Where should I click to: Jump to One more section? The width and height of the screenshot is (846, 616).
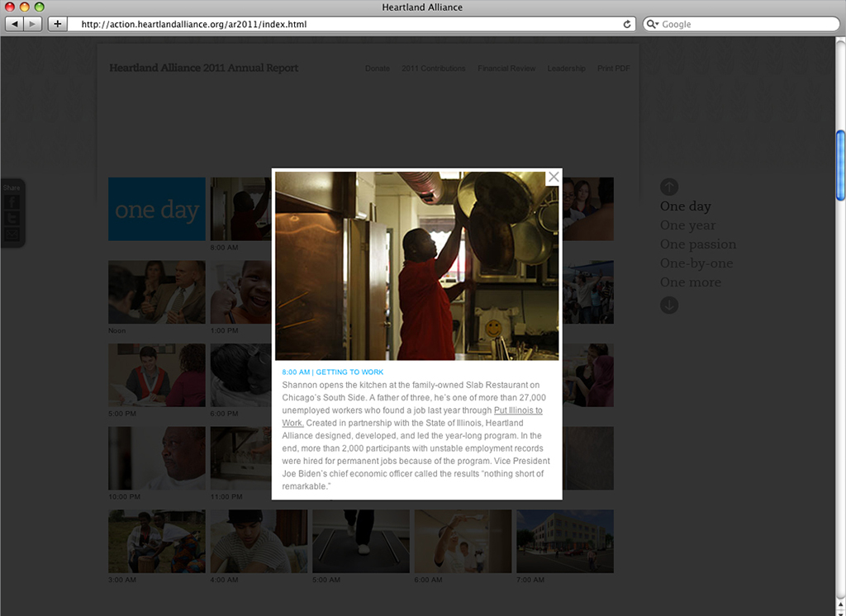pos(691,282)
